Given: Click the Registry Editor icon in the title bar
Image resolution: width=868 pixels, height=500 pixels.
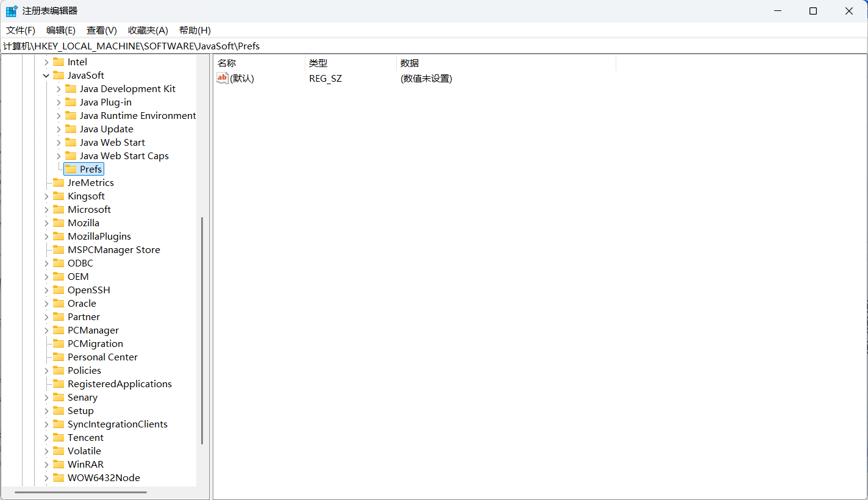Looking at the screenshot, I should point(10,10).
